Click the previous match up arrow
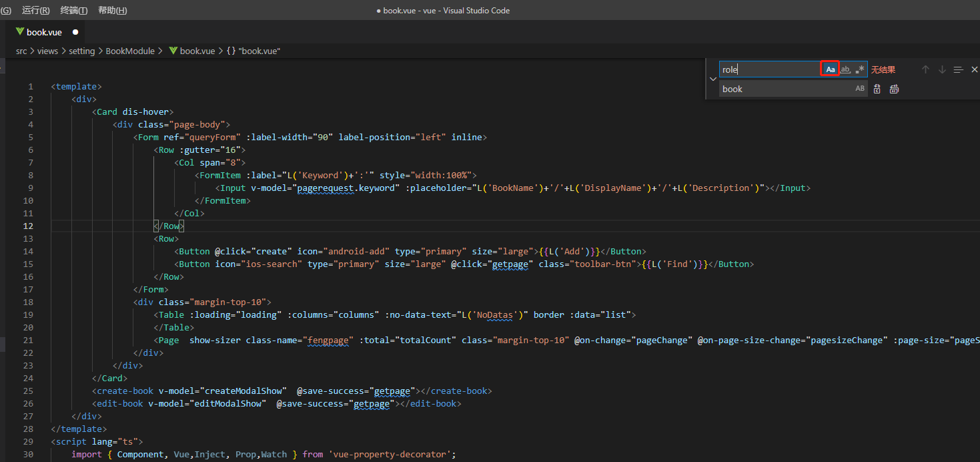The image size is (980, 462). [925, 69]
